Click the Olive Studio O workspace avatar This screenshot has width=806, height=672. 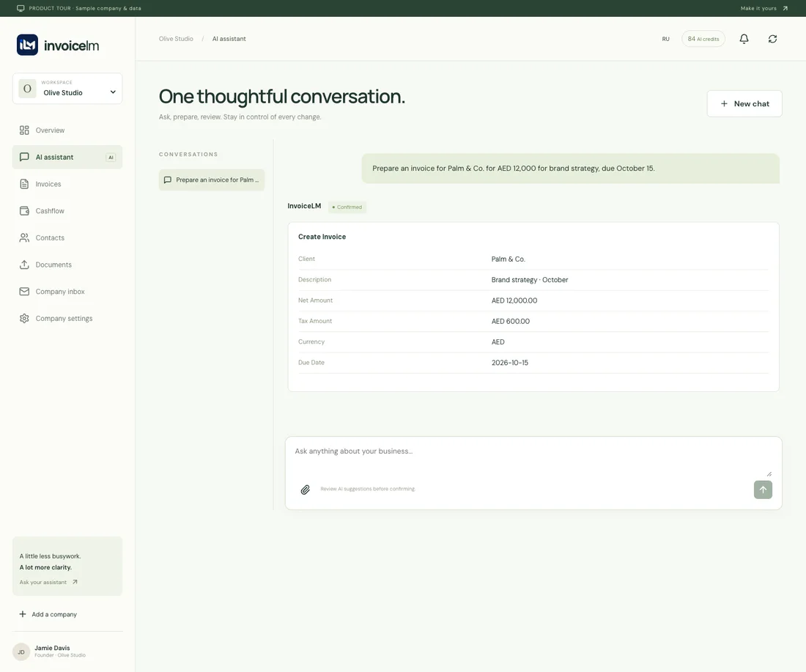(x=27, y=89)
